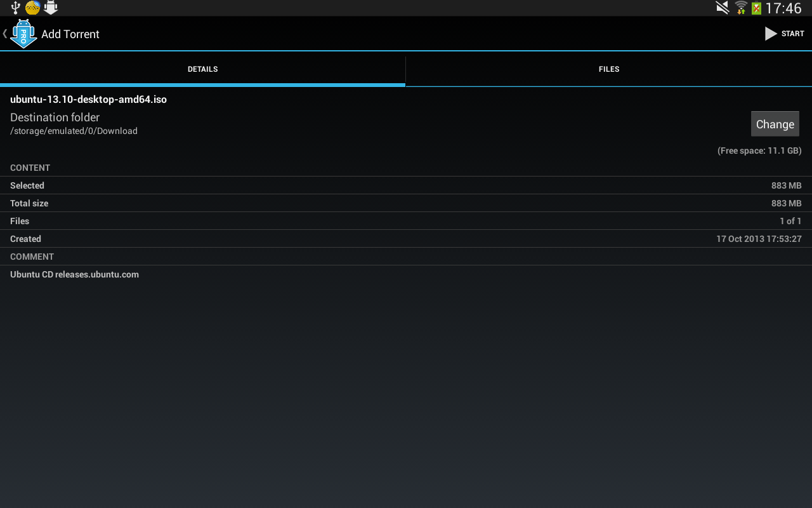Screen dimensions: 812x508
Task: Switch to the FILES tab
Action: (608, 69)
